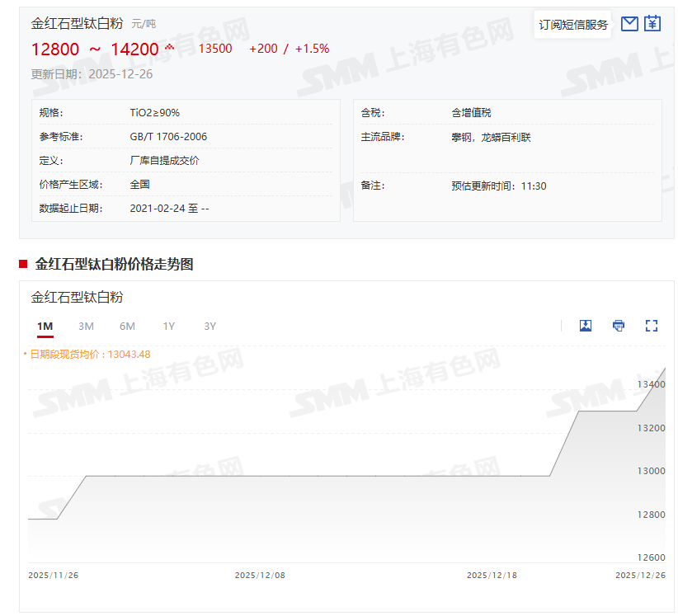
Task: Show the 6M price trend
Action: coord(127,327)
